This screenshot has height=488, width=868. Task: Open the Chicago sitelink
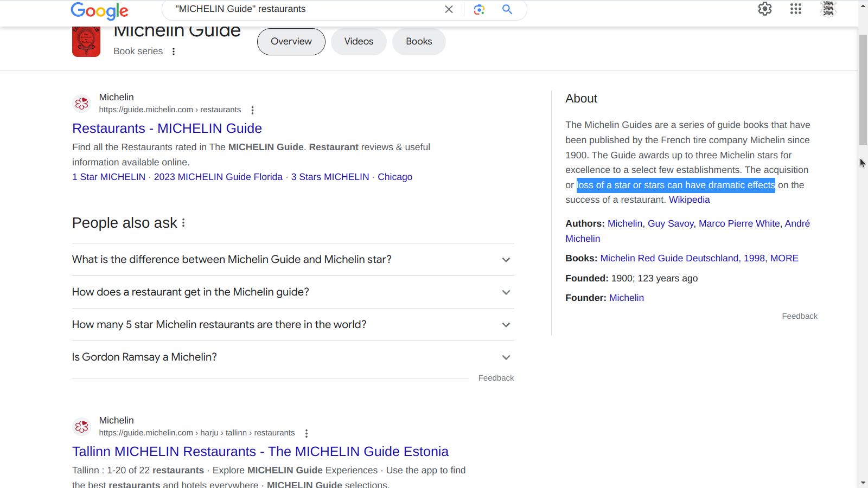tap(395, 177)
